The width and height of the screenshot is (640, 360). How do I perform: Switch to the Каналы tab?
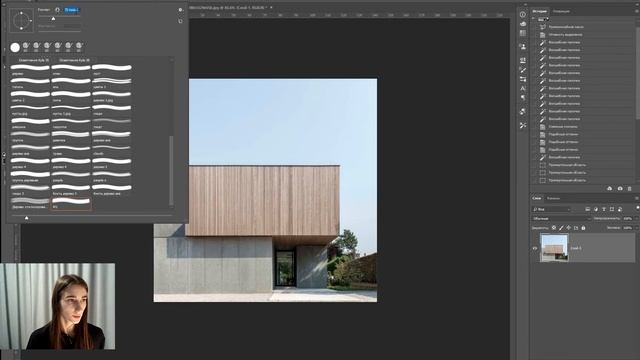click(553, 198)
